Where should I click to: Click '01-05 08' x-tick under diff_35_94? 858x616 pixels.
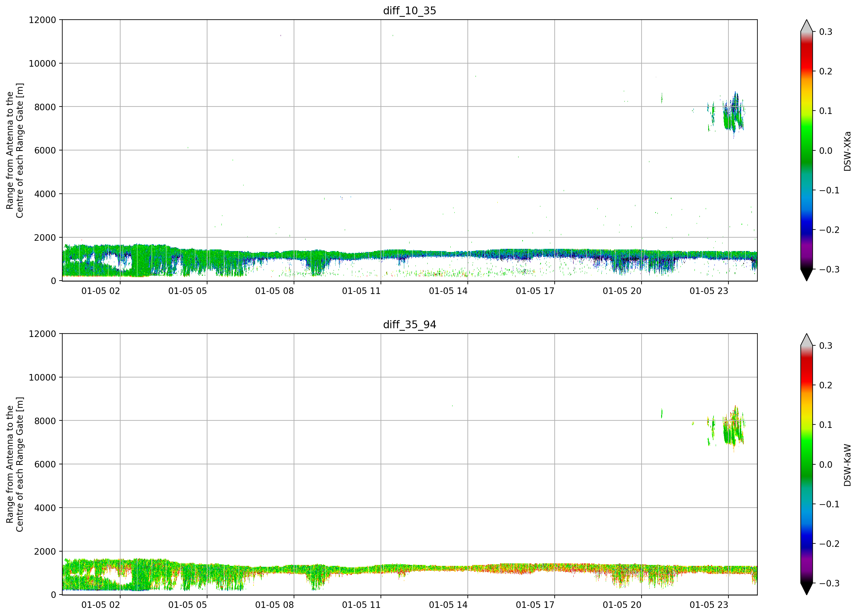pos(274,605)
